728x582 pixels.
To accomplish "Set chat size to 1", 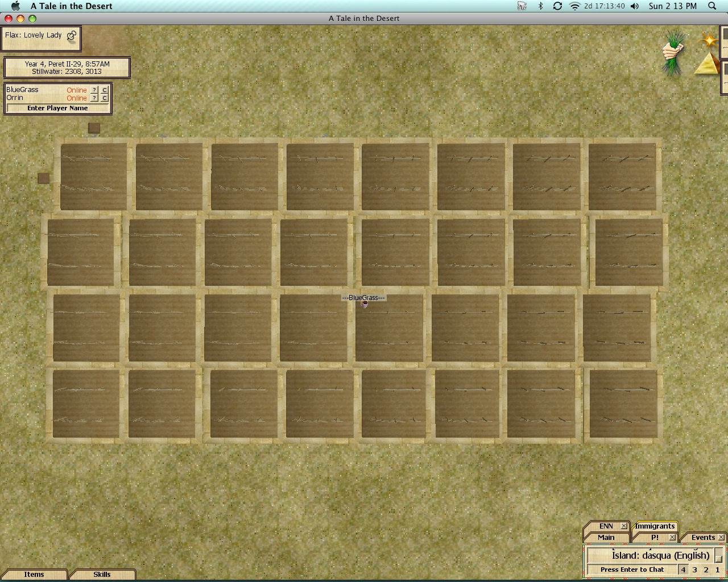I will [x=717, y=569].
